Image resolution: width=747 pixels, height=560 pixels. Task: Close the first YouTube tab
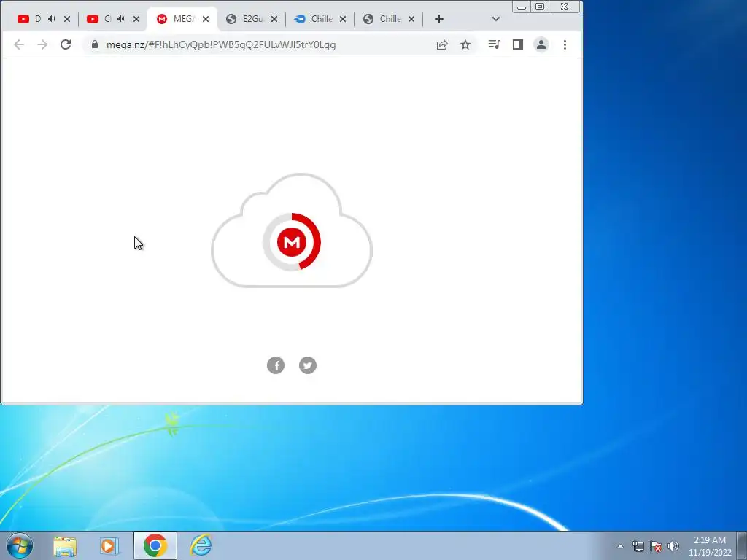[67, 19]
